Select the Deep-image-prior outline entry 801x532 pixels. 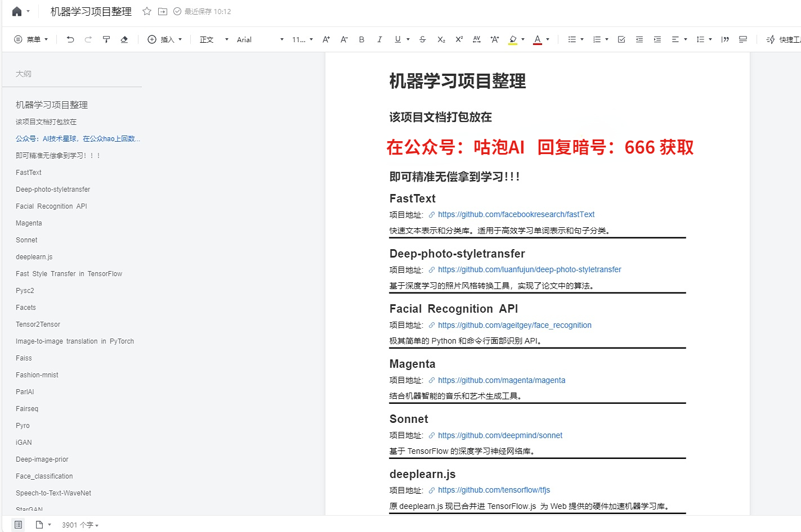pos(42,459)
